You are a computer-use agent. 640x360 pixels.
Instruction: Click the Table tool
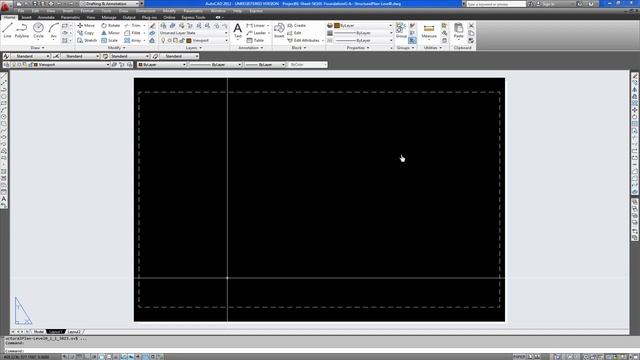tap(256, 40)
